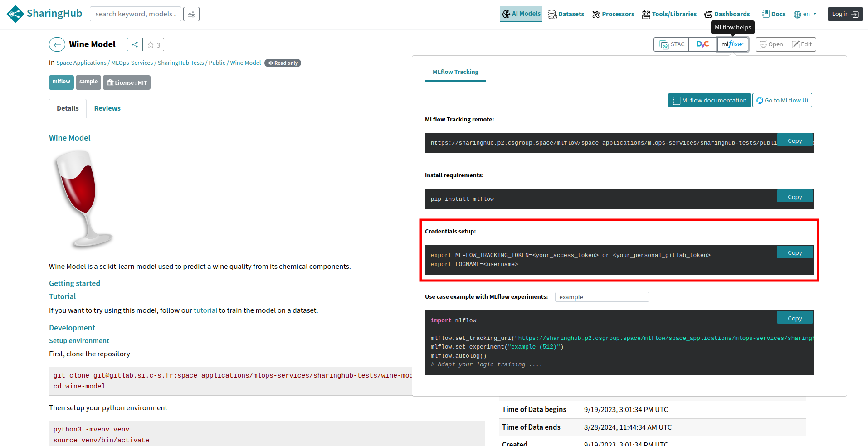Open MLOps-Services breadcrumb link
868x446 pixels.
click(132, 63)
